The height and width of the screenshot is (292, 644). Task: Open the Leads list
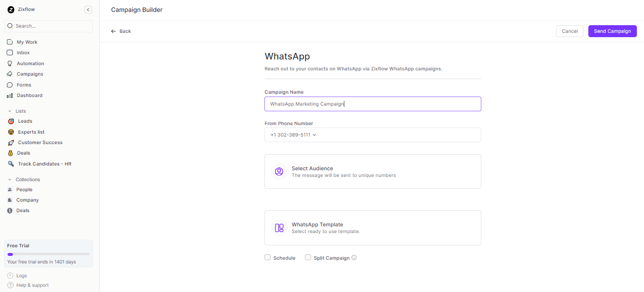(x=25, y=121)
